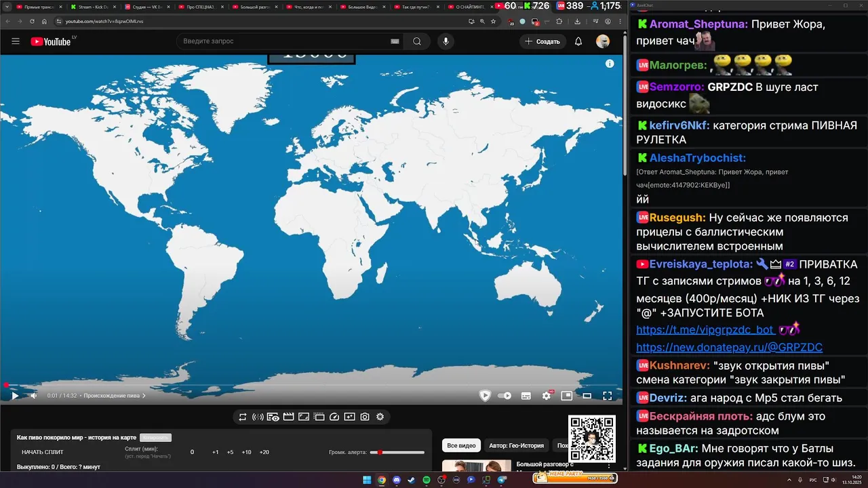Add +10 minutes to split
This screenshot has width=868, height=488.
tap(247, 452)
